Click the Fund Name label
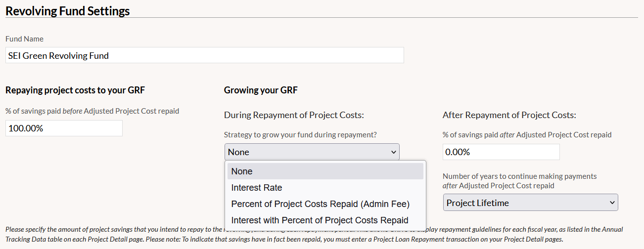Viewport: 644px width, 249px height. pyautogui.click(x=24, y=39)
